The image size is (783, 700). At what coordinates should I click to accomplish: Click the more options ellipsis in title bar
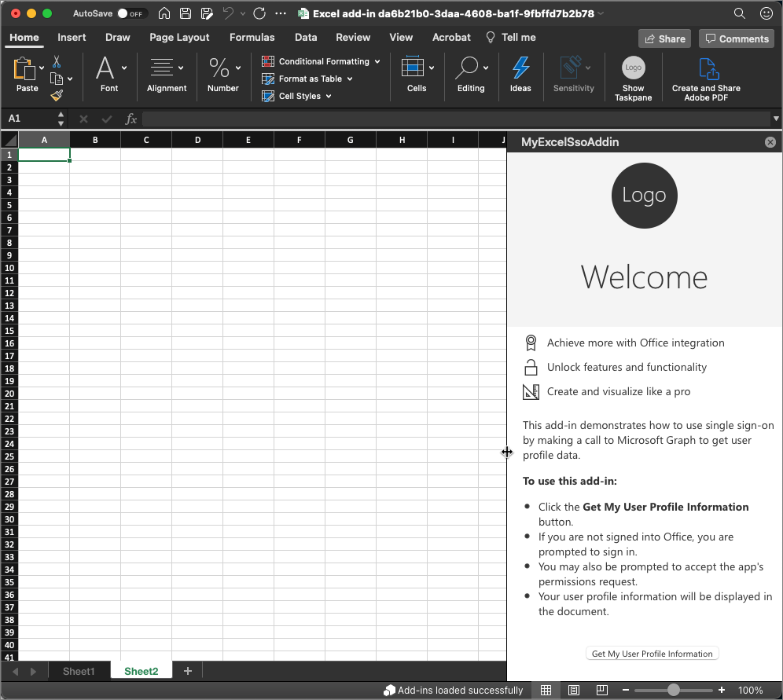[281, 13]
